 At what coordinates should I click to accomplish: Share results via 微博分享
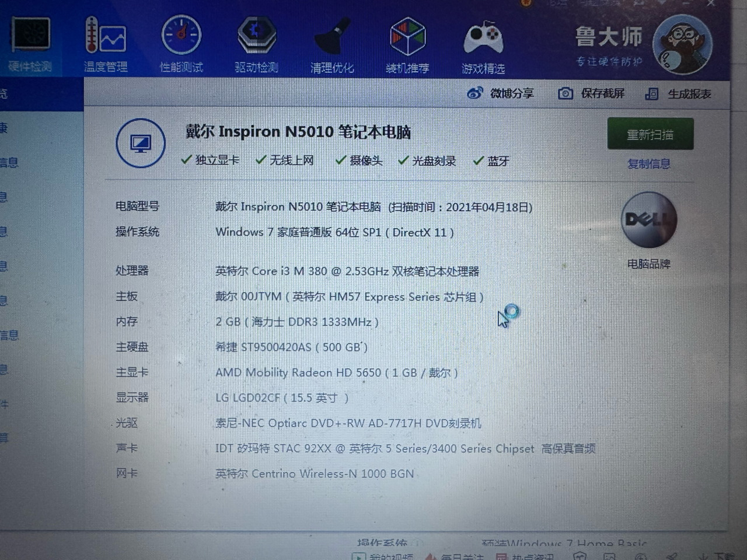click(x=502, y=93)
